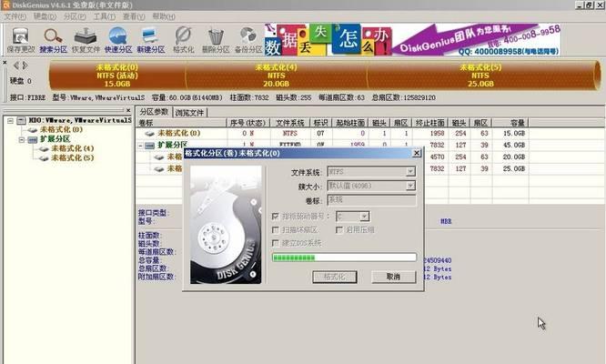
Task: Switch to the 分区参数 tab
Action: [x=154, y=112]
